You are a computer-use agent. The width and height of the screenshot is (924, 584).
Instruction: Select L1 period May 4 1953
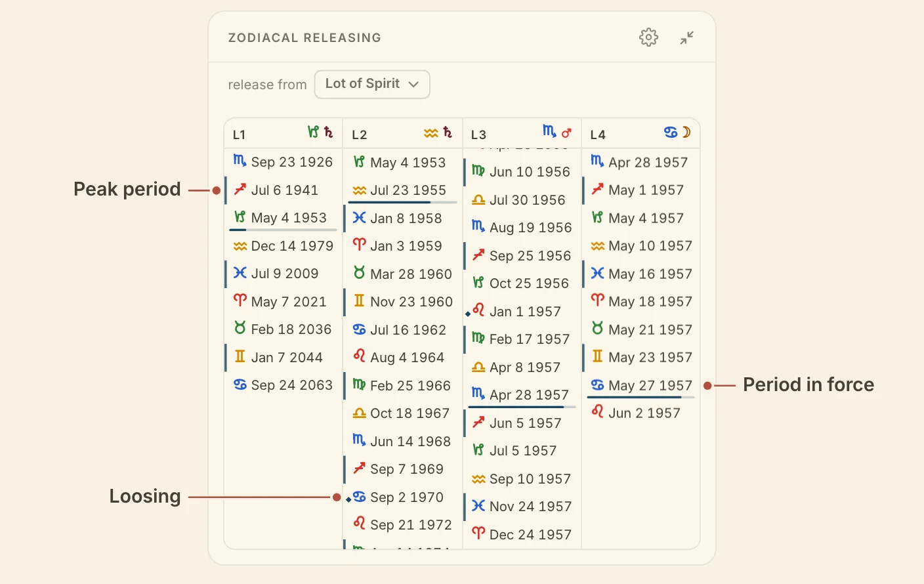pyautogui.click(x=283, y=218)
